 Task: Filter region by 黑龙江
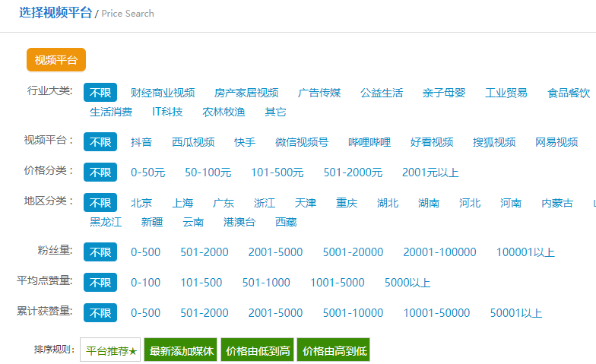tap(106, 222)
